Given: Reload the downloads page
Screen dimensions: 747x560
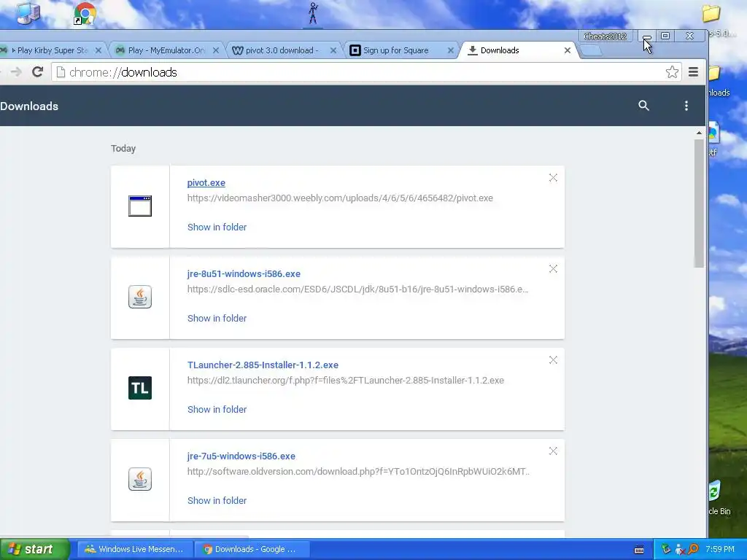Looking at the screenshot, I should click(38, 72).
